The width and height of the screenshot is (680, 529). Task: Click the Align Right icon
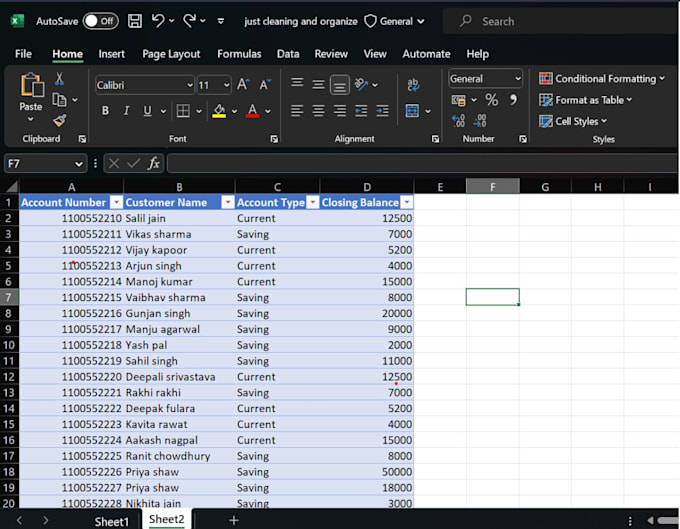click(340, 111)
